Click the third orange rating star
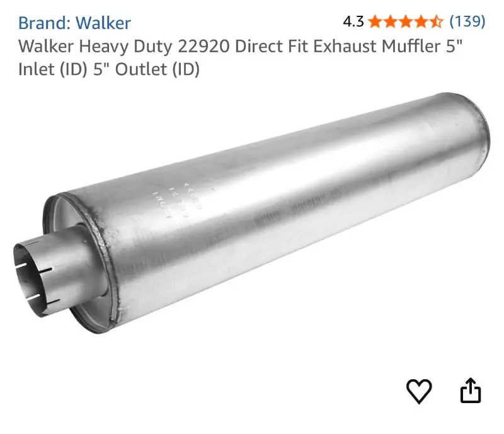The image size is (504, 434). 406,22
